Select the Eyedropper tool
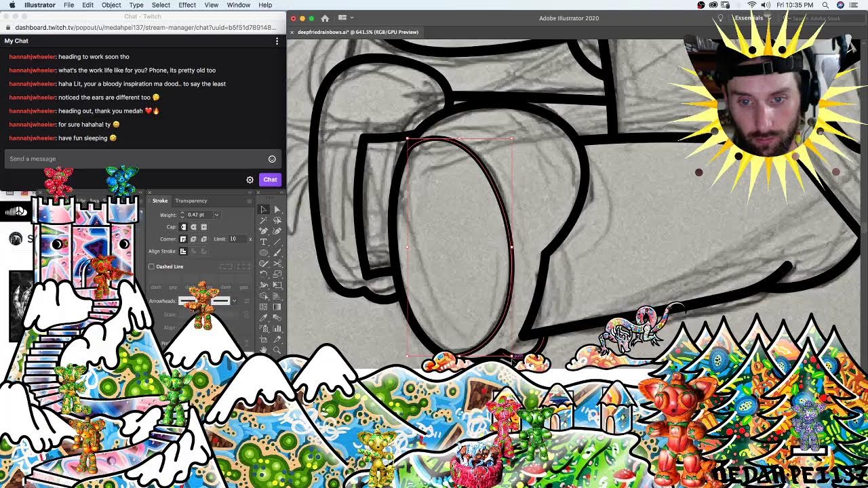This screenshot has height=488, width=868. coord(264,318)
